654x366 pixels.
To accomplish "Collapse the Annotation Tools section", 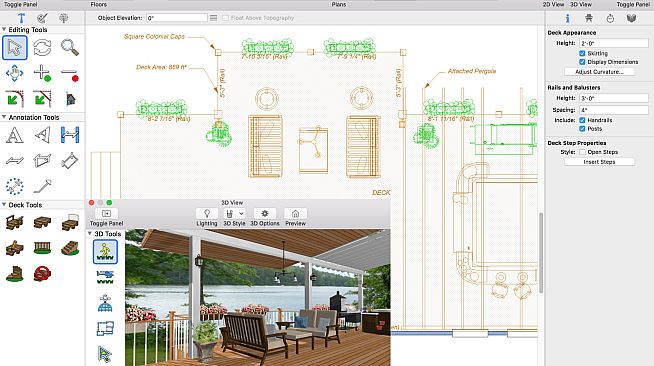I will click(x=4, y=117).
